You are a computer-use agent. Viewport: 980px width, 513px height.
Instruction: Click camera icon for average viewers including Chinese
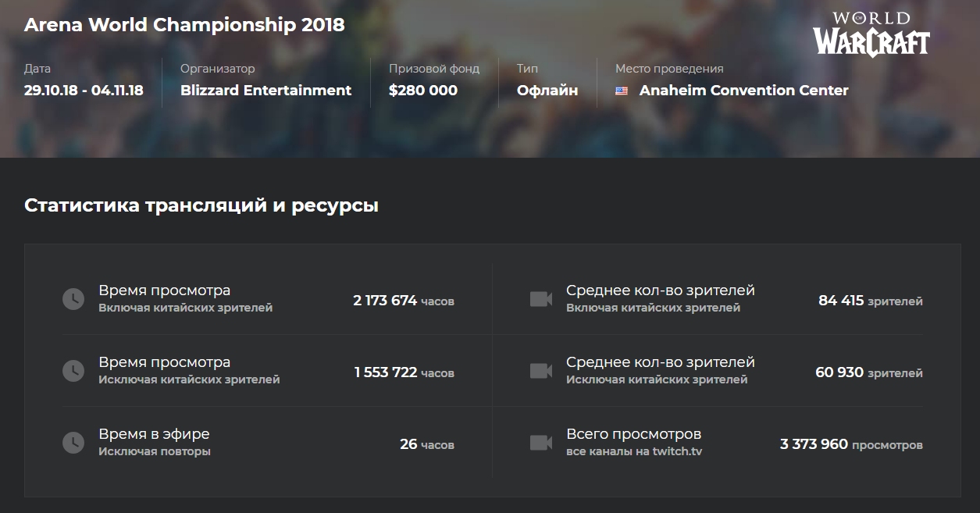point(541,299)
